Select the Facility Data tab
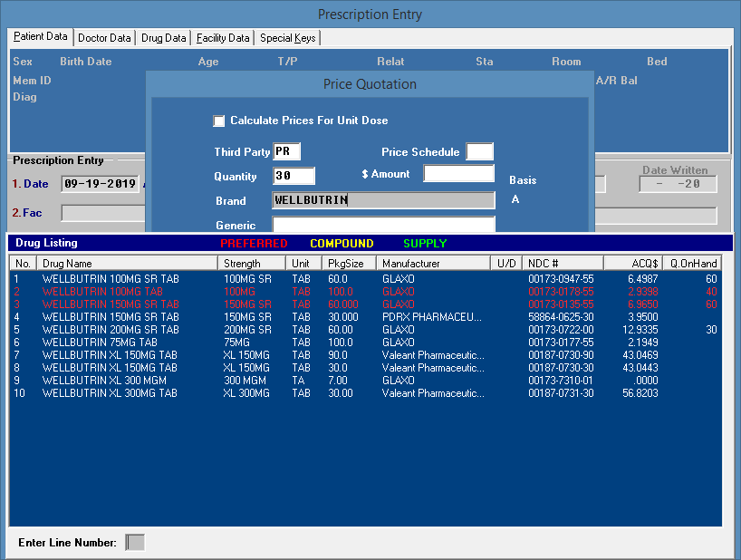 (x=223, y=38)
